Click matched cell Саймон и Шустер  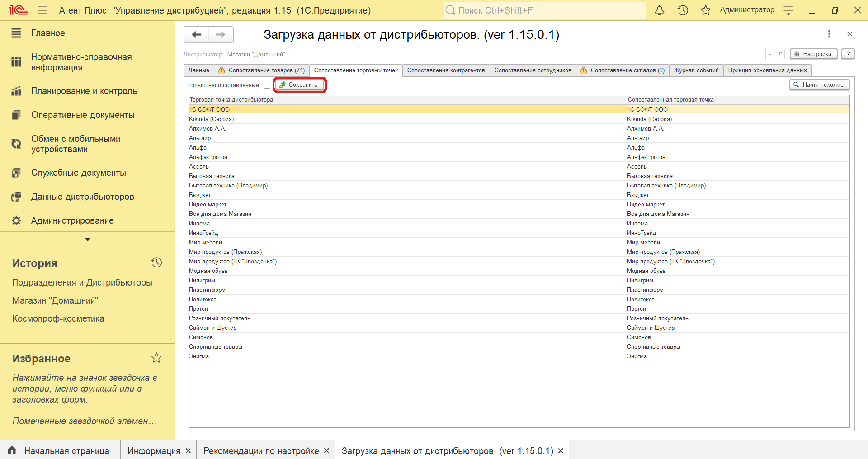738,328
